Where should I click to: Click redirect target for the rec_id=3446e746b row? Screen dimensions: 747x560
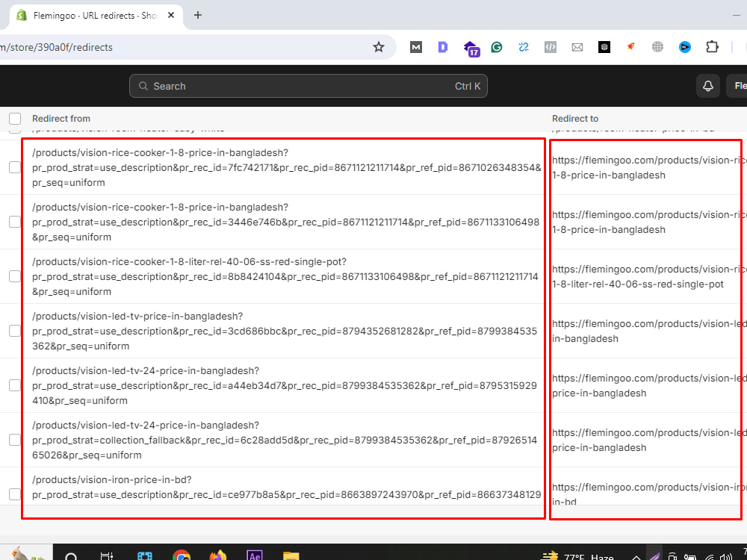pyautogui.click(x=649, y=222)
